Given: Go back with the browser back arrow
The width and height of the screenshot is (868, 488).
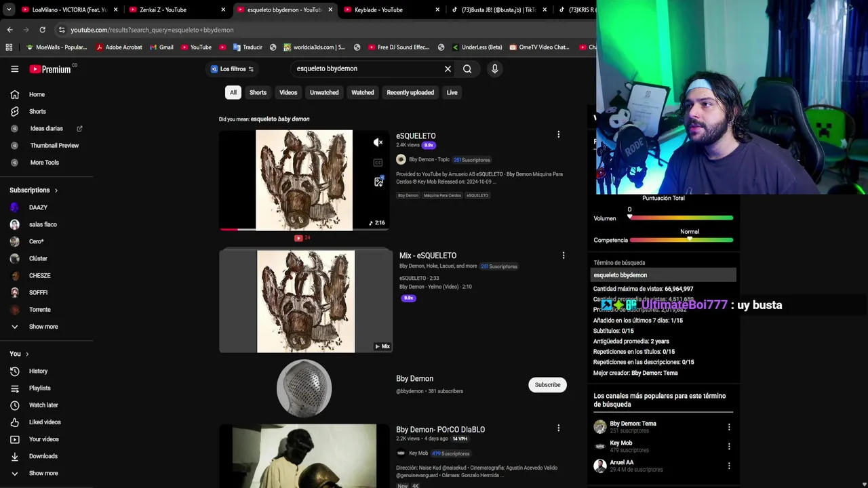Looking at the screenshot, I should [9, 30].
